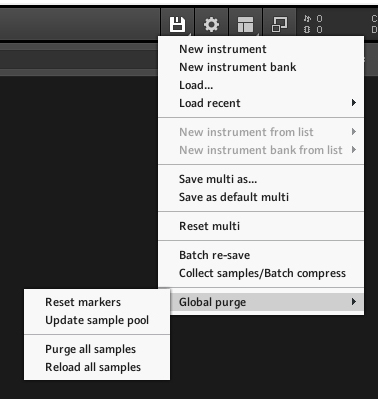Choose Reload all samples
The image size is (378, 399).
click(x=97, y=367)
